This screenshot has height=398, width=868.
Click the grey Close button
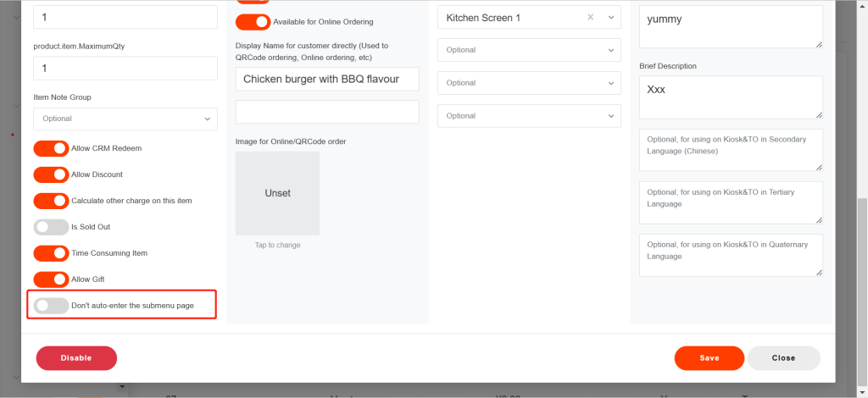tap(783, 358)
